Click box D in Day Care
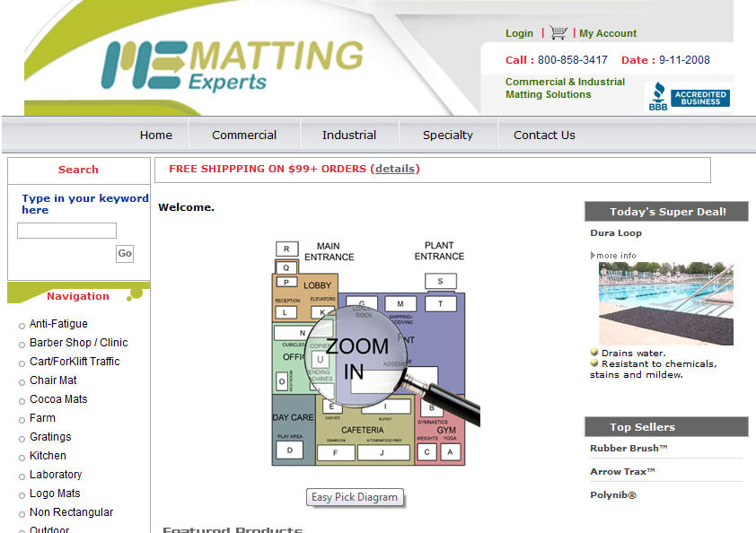 [290, 450]
